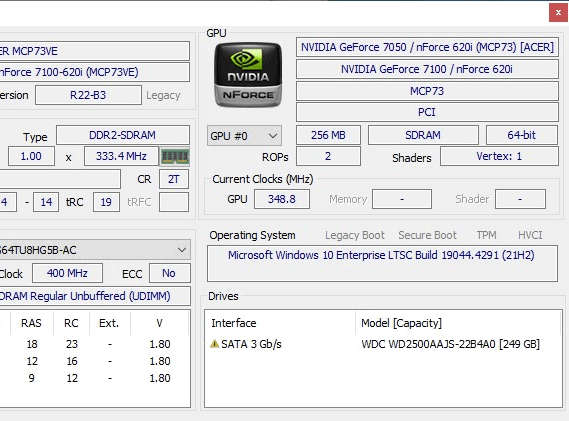Click the RAS column header
Viewport: 569px width, 421px height.
click(32, 323)
